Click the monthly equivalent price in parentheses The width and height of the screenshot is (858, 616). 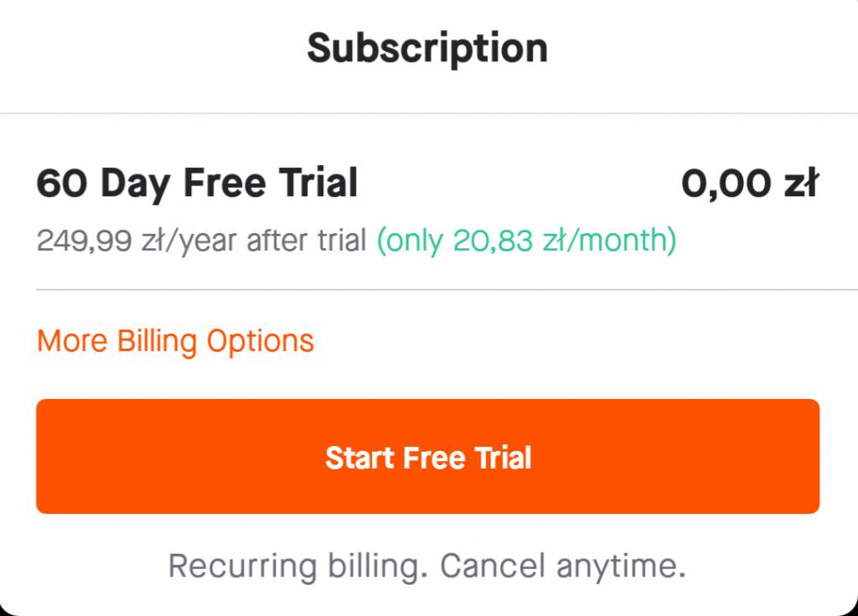[526, 241]
